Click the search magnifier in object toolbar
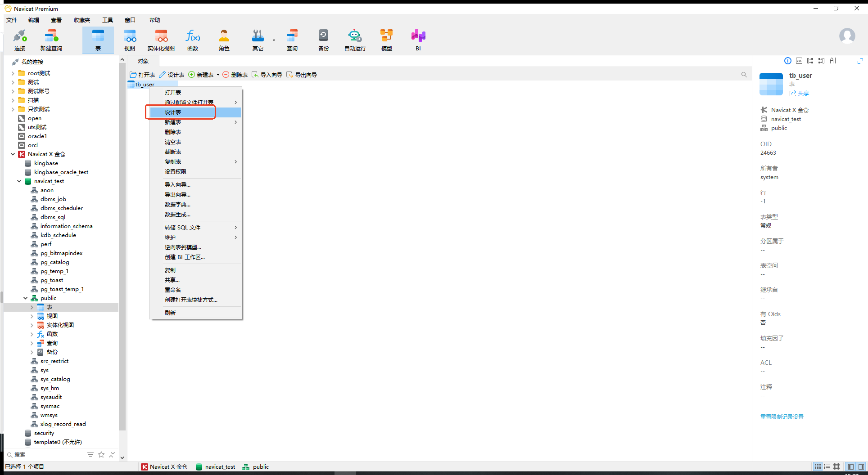868x475 pixels. (x=744, y=75)
